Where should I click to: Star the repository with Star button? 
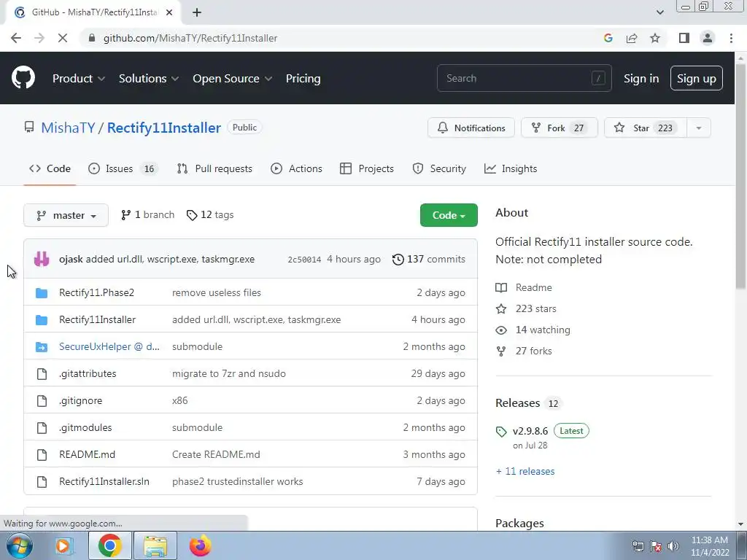pyautogui.click(x=646, y=128)
